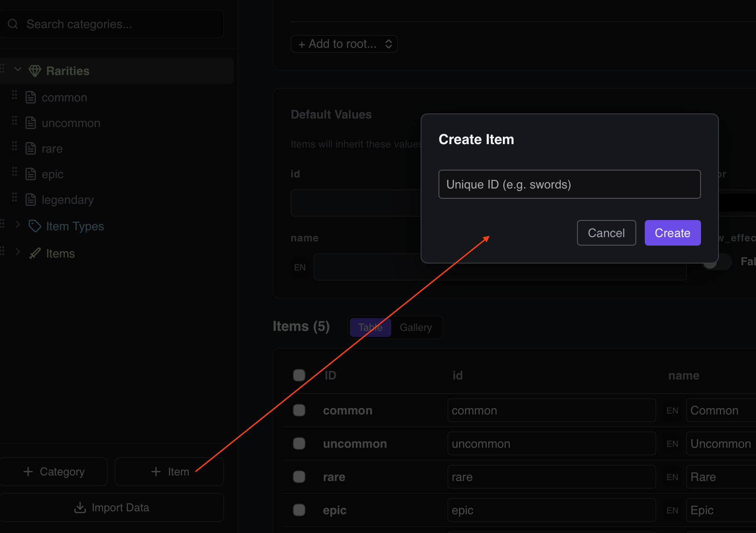Click the Import Data button

point(112,507)
